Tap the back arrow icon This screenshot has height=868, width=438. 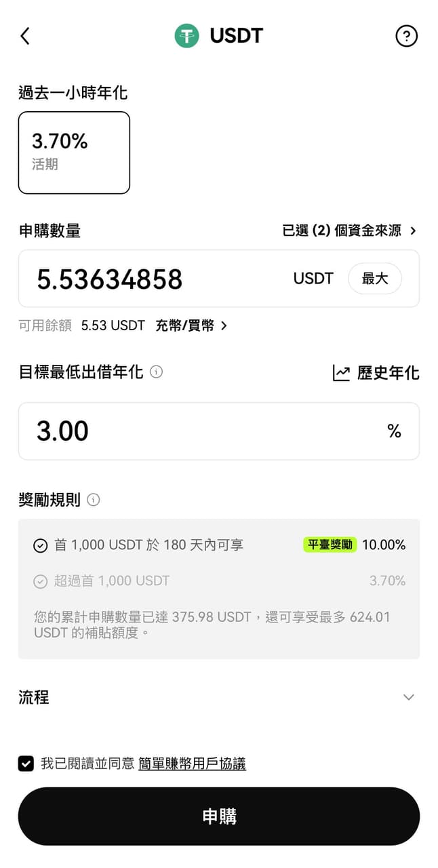[x=25, y=36]
